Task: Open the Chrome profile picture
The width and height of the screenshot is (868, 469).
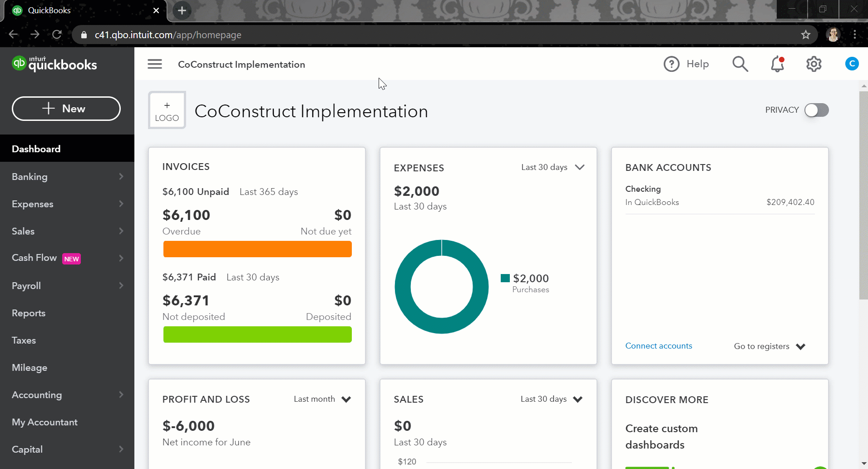Action: tap(833, 35)
